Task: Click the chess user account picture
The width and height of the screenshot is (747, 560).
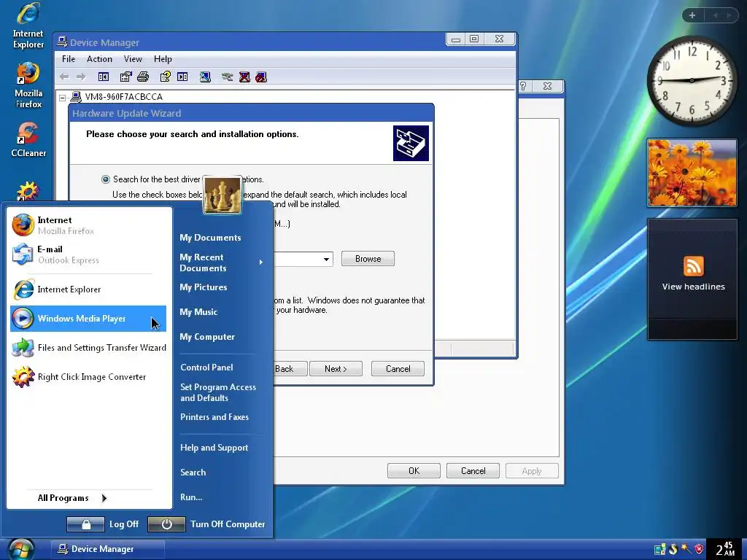Action: (222, 195)
